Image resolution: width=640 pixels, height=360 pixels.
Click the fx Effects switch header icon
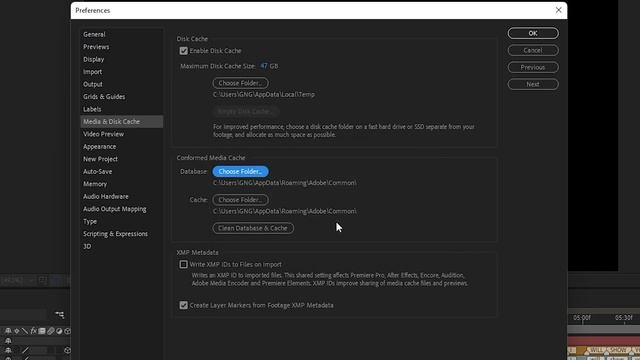[33, 331]
